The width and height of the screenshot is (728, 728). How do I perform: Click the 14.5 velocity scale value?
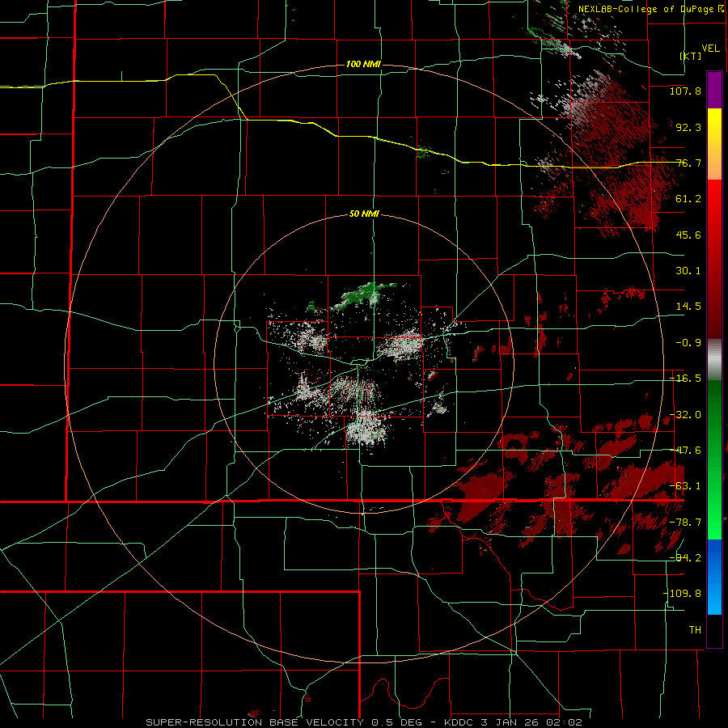click(x=688, y=307)
